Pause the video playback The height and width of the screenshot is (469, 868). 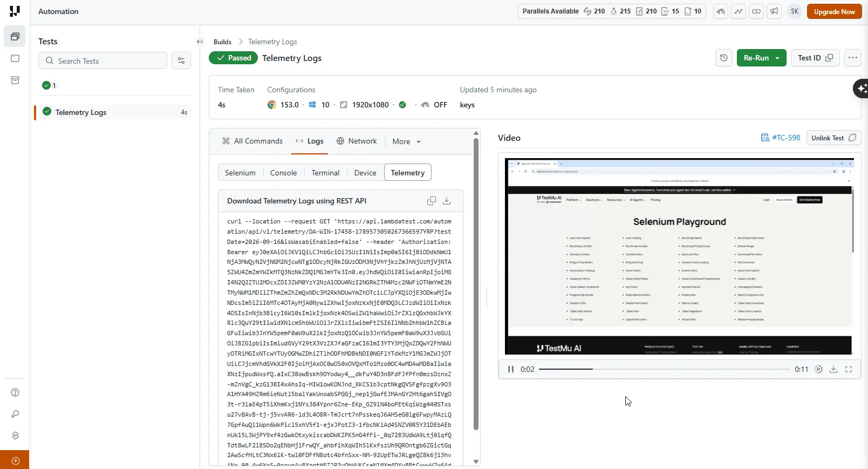pyautogui.click(x=511, y=369)
